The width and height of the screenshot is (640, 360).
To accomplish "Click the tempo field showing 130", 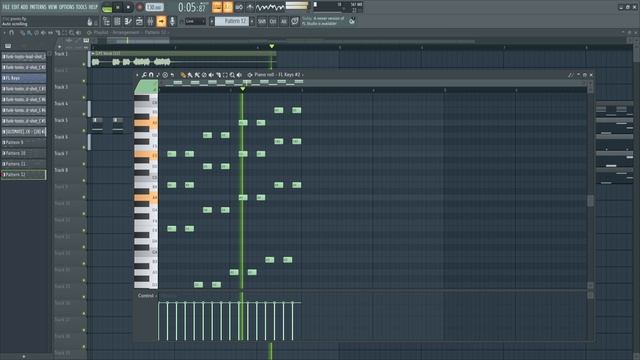I will pyautogui.click(x=154, y=7).
